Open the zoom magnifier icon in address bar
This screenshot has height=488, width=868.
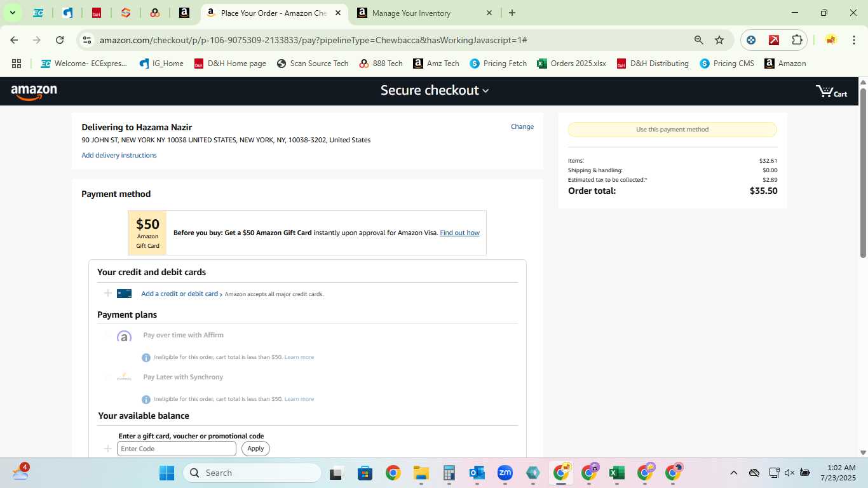point(699,40)
